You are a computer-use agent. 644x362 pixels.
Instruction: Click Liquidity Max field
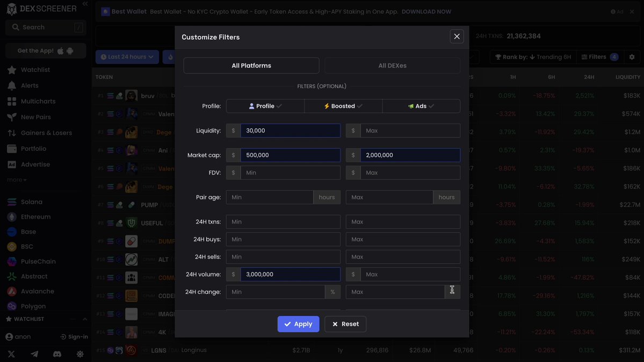[x=410, y=131]
